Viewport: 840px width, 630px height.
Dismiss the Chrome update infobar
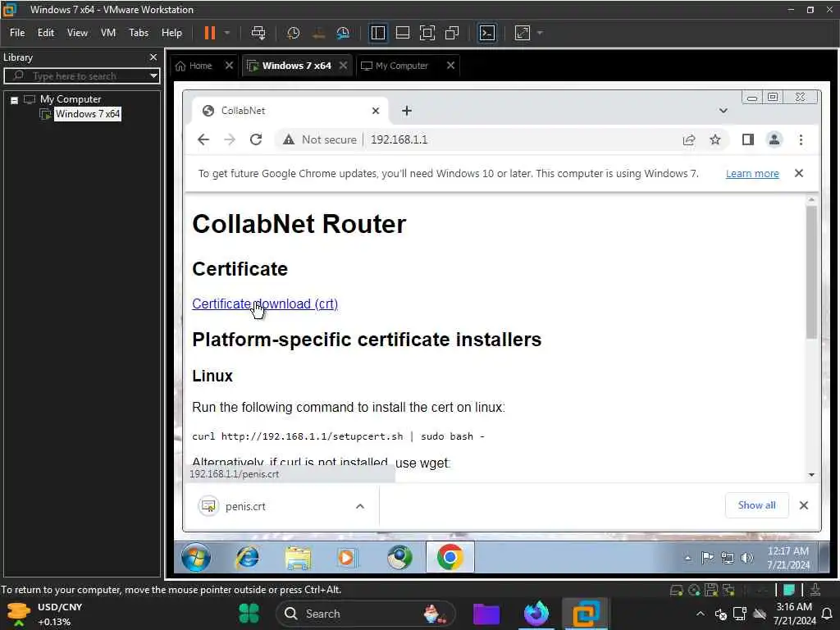pyautogui.click(x=799, y=174)
